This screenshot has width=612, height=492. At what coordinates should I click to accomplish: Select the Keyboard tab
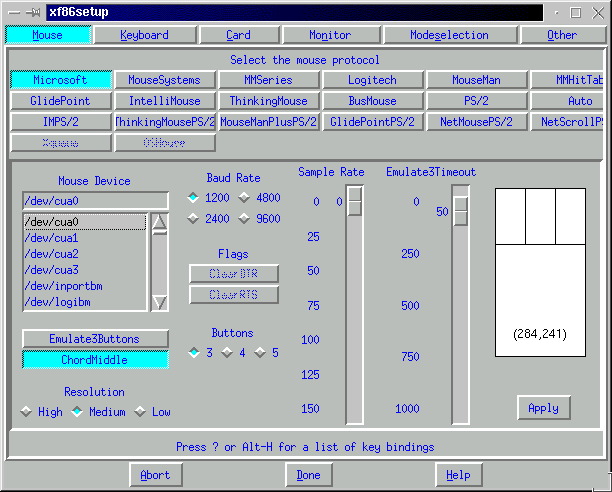pos(145,35)
